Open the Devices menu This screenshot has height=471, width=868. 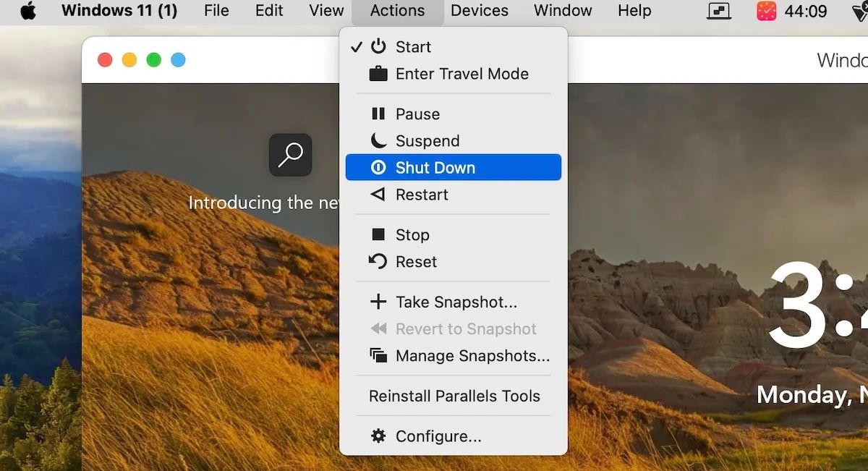(480, 11)
